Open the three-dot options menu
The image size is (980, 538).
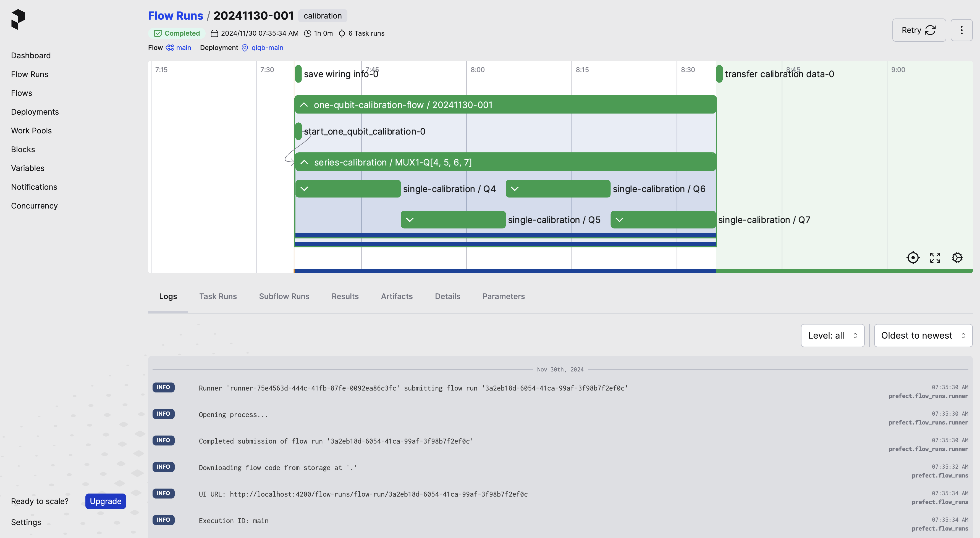(961, 30)
